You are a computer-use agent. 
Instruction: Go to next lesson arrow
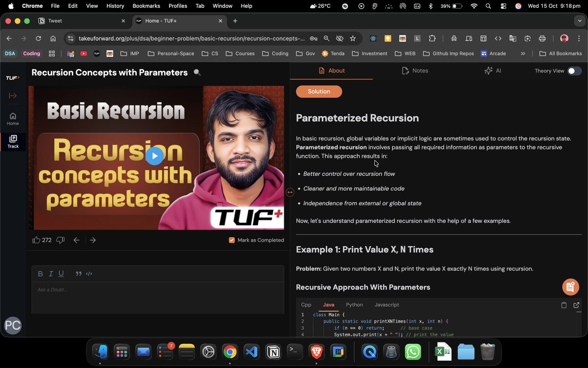tap(93, 240)
